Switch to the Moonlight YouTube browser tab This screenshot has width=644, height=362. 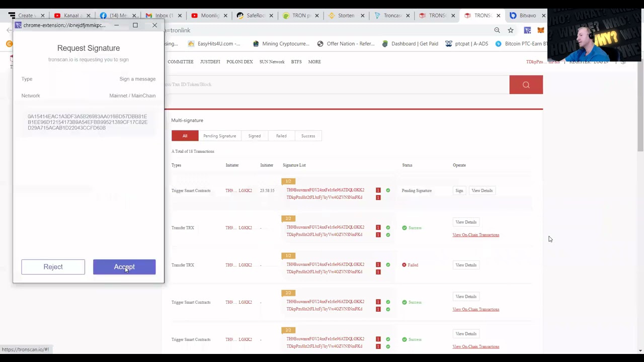tap(209, 16)
